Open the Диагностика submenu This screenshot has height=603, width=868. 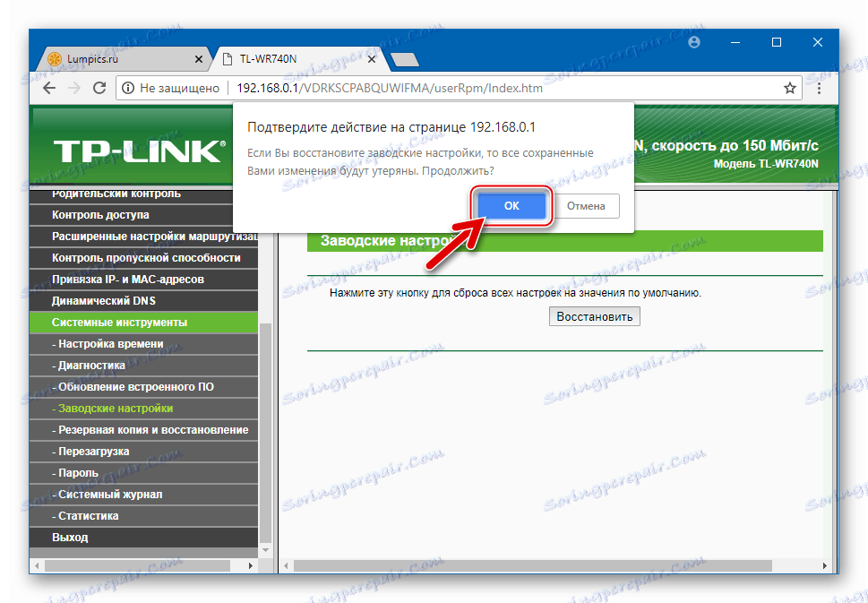pos(144,366)
